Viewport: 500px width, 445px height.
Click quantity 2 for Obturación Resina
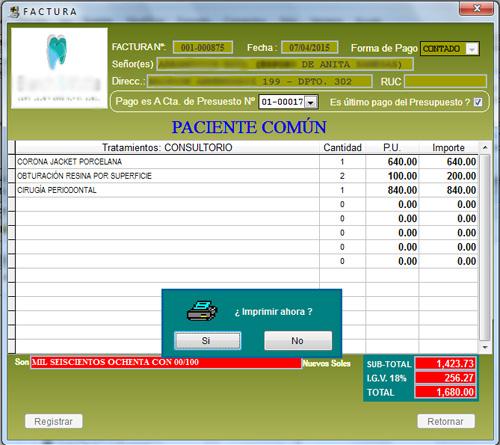342,176
